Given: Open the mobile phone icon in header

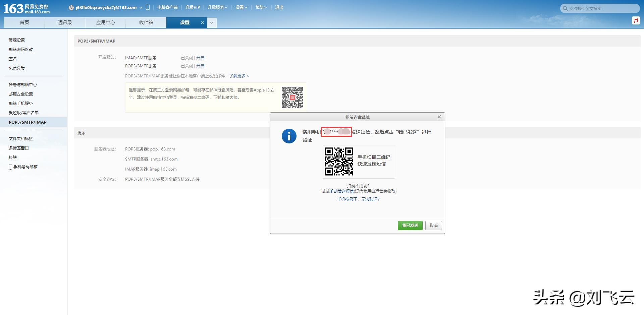Looking at the screenshot, I should coord(148,7).
